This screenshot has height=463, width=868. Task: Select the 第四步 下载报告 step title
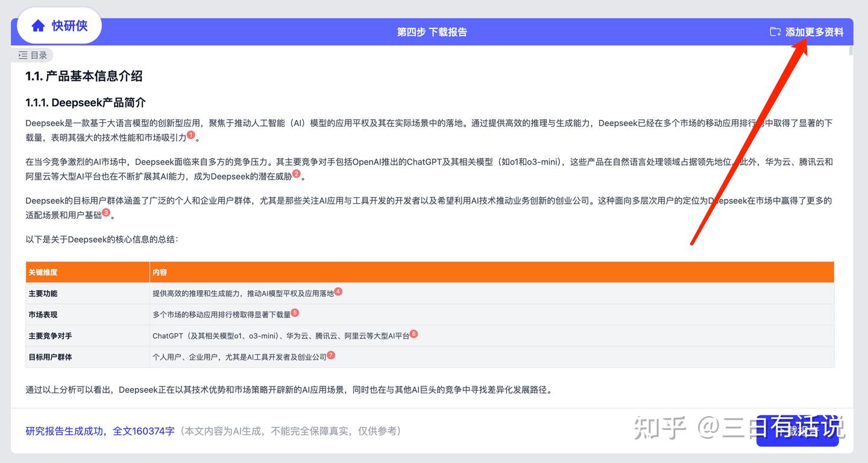(432, 32)
